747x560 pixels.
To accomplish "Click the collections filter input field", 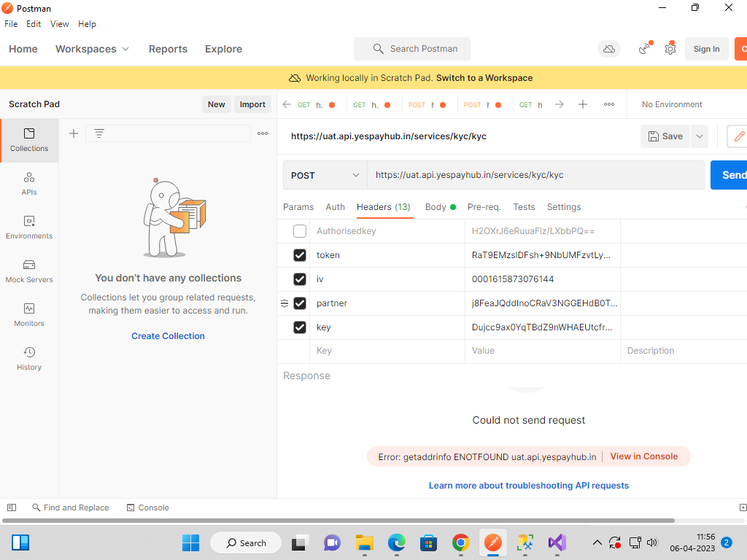I will [169, 133].
